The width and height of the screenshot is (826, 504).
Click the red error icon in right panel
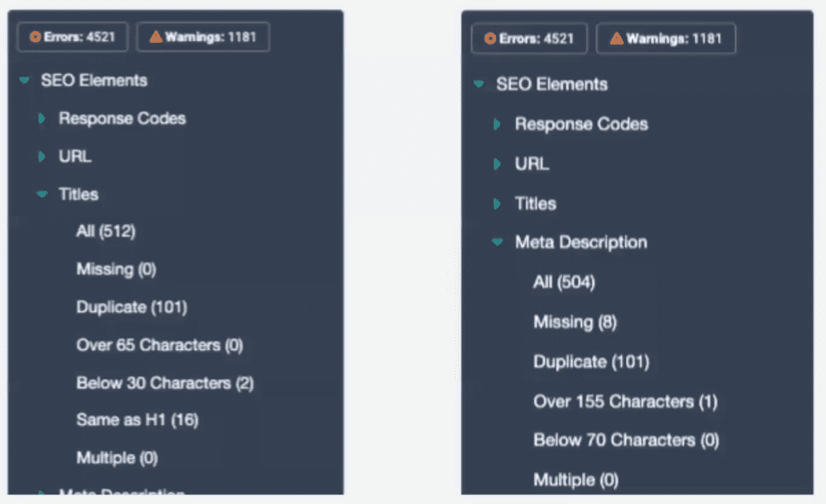(x=490, y=39)
